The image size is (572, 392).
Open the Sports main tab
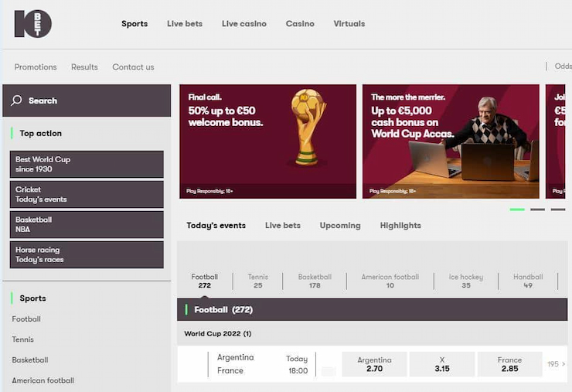134,24
